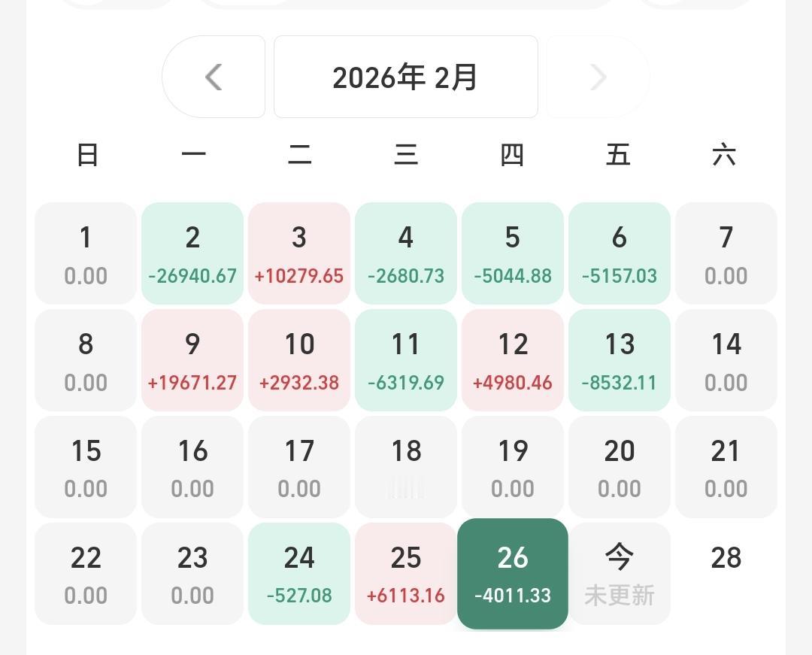The height and width of the screenshot is (655, 812).
Task: Go to next month with right chevron
Action: (x=598, y=77)
